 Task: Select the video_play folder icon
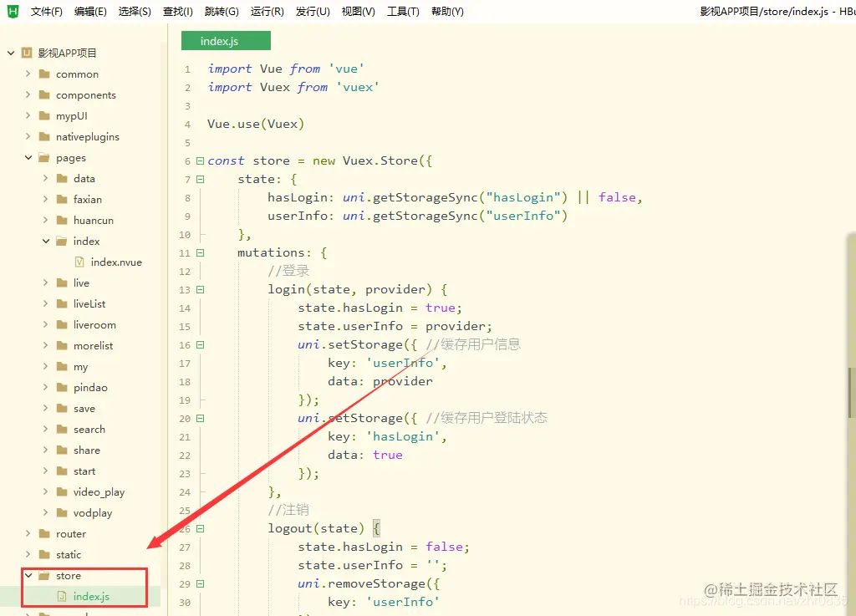pyautogui.click(x=62, y=492)
